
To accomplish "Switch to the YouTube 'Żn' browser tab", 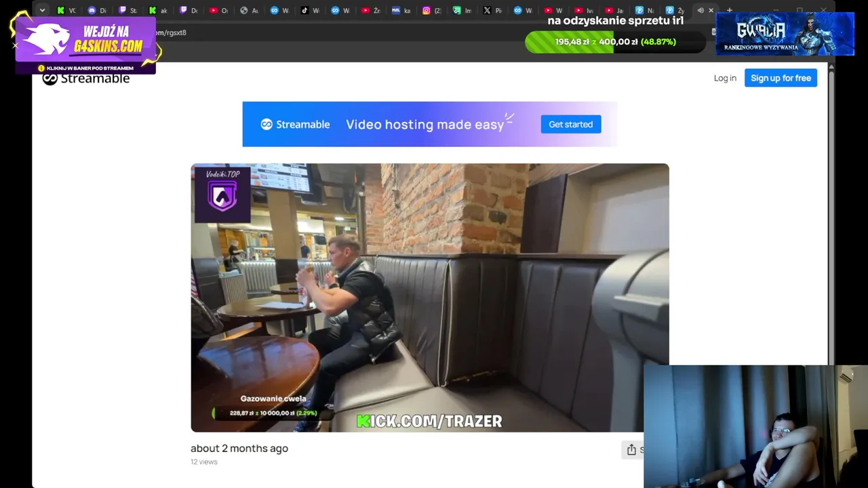I will coord(371,10).
